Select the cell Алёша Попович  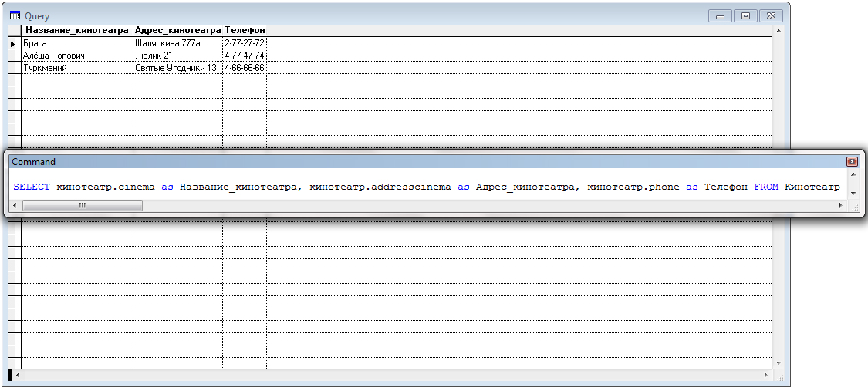click(77, 56)
